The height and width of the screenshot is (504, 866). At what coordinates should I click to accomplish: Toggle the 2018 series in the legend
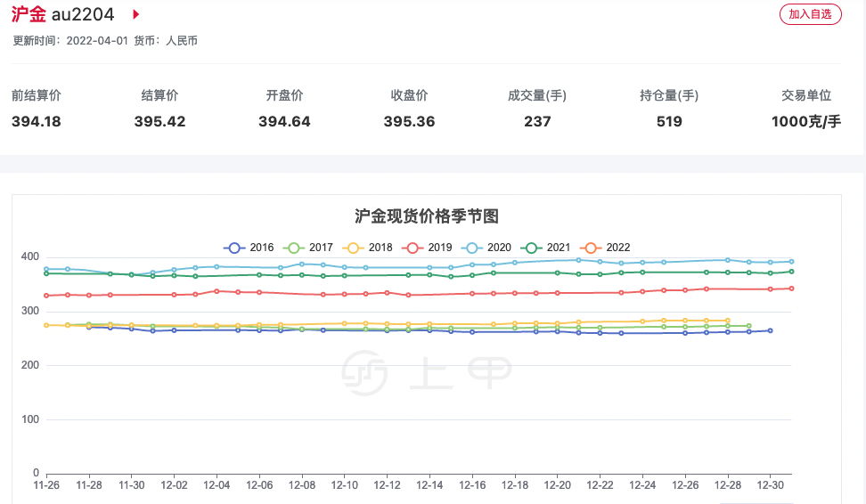[367, 248]
